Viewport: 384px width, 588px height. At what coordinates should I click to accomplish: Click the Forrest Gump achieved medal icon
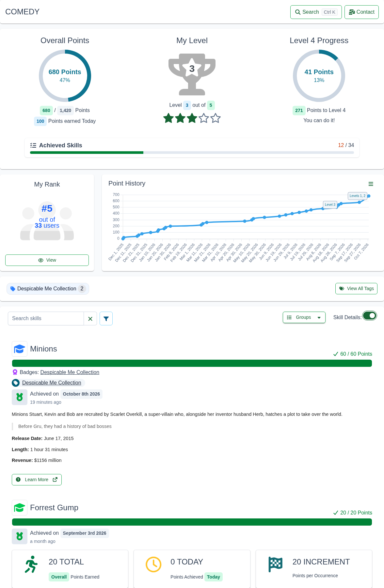pyautogui.click(x=20, y=536)
